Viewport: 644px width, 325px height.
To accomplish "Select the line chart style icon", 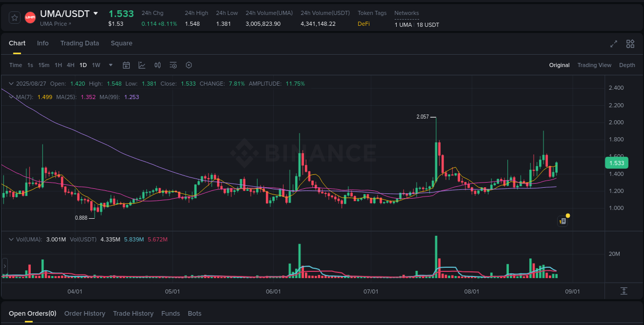I will 141,65.
